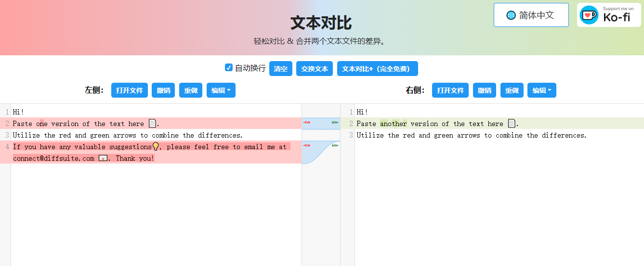This screenshot has height=266, width=644.
Task: Toggle the 自动换行 checkbox
Action: tap(229, 67)
